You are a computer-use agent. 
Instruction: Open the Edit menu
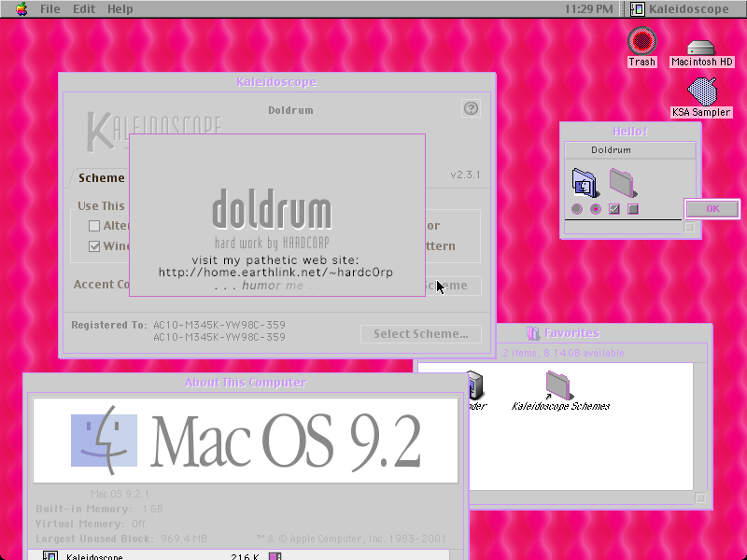[84, 9]
